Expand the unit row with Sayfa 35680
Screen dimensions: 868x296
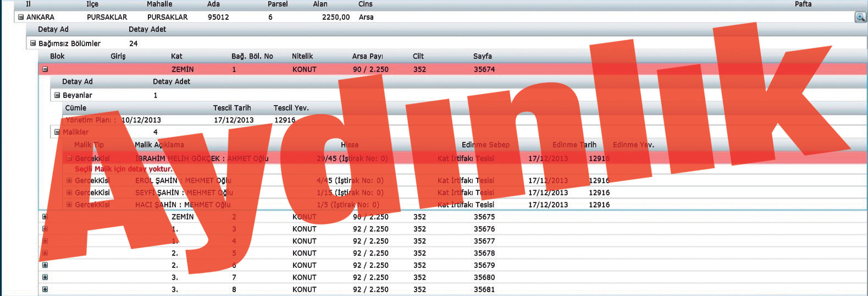(x=45, y=277)
